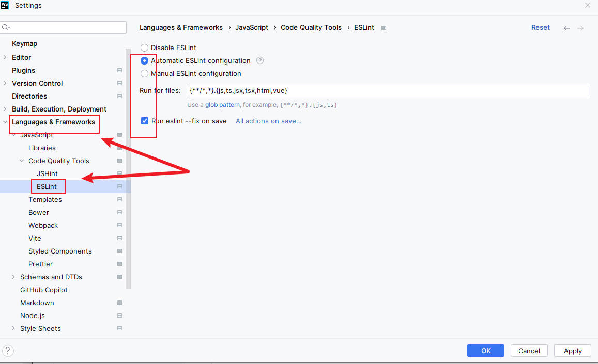Click the project settings icon on Styled Components row

pos(119,251)
